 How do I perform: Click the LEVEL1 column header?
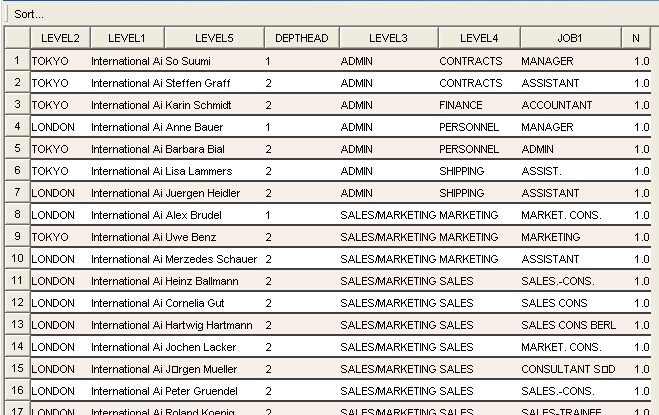(x=127, y=38)
